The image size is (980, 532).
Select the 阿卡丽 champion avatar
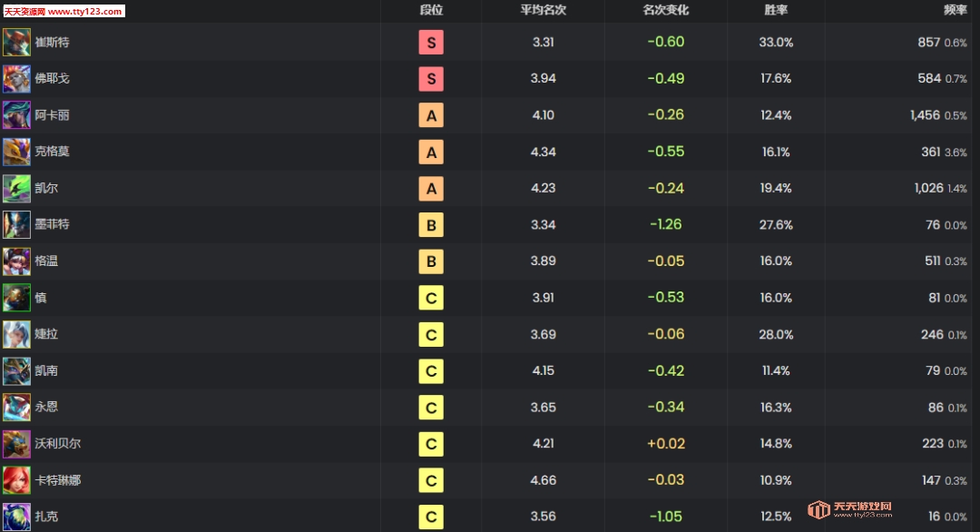[x=16, y=115]
